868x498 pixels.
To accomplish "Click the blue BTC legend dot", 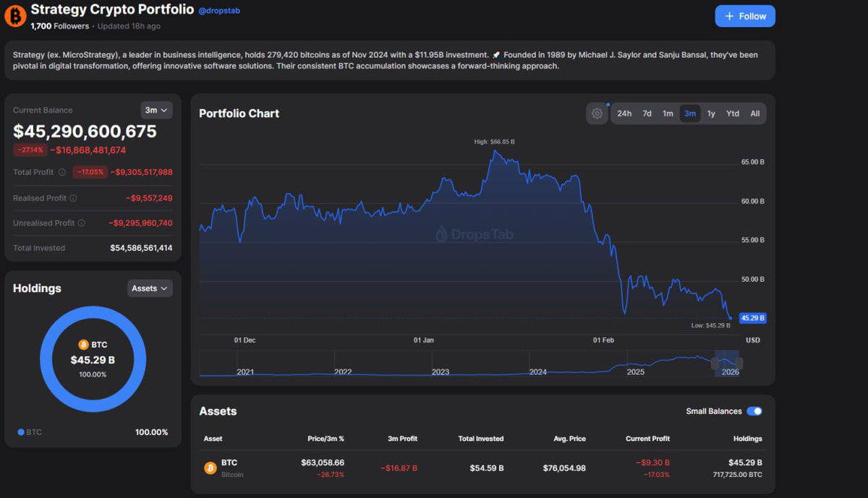I will click(x=20, y=432).
